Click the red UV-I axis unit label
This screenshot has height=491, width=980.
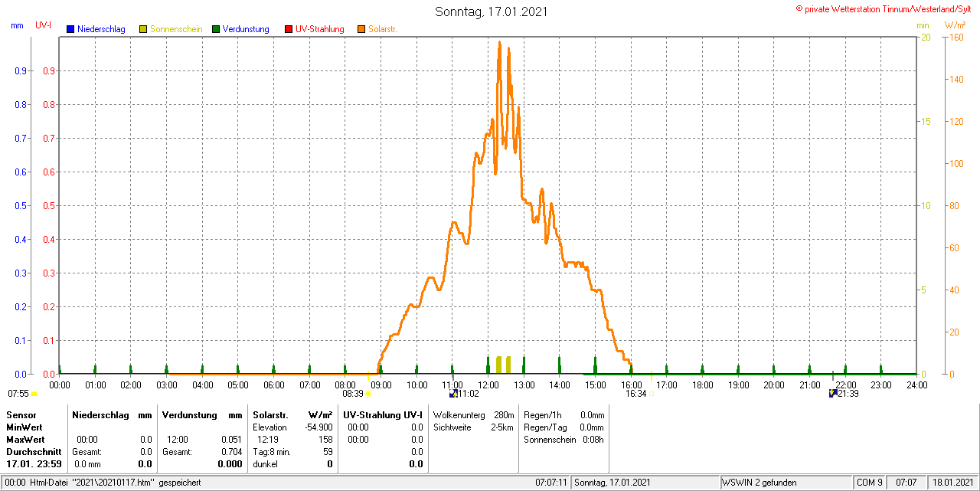[43, 25]
